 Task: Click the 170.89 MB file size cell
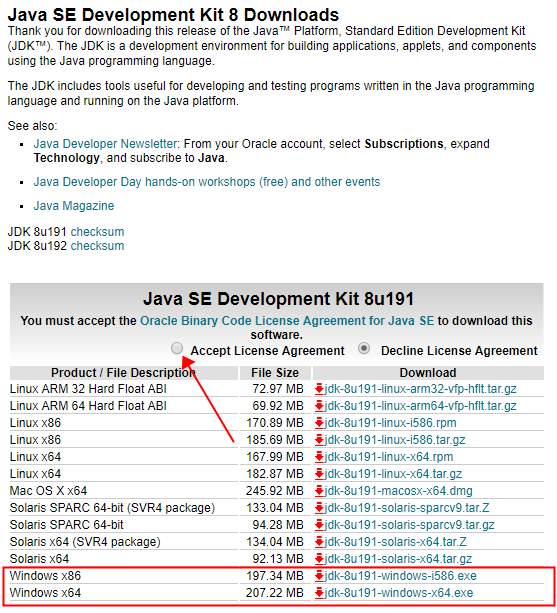275,423
